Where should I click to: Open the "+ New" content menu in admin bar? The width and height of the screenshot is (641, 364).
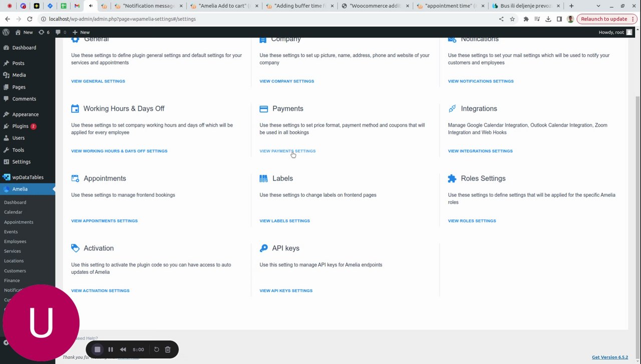(81, 32)
